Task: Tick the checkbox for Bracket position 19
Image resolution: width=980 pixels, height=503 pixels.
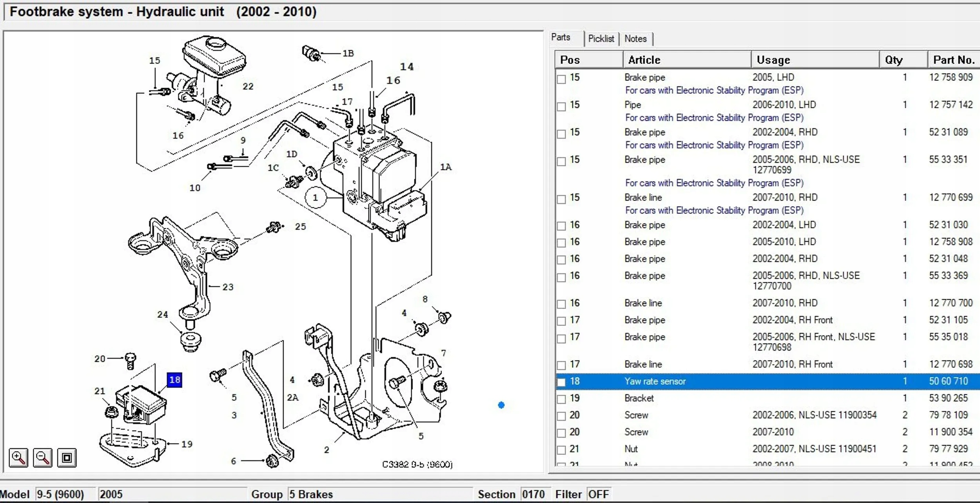Action: (561, 399)
